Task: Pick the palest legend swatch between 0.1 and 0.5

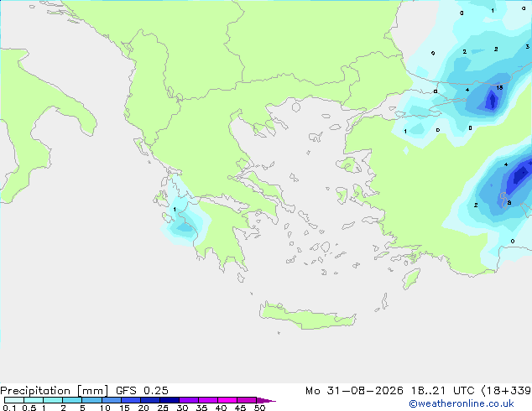Action: coord(14,400)
